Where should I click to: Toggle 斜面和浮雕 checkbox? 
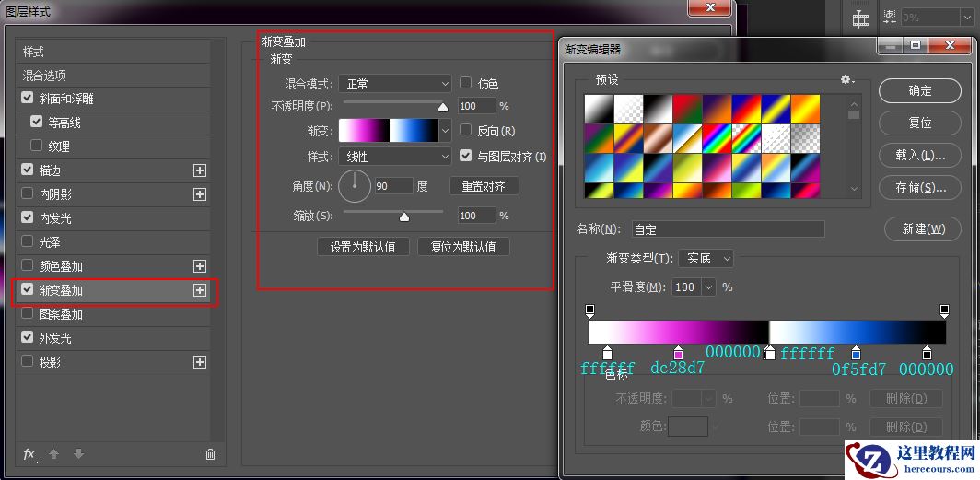coord(27,99)
